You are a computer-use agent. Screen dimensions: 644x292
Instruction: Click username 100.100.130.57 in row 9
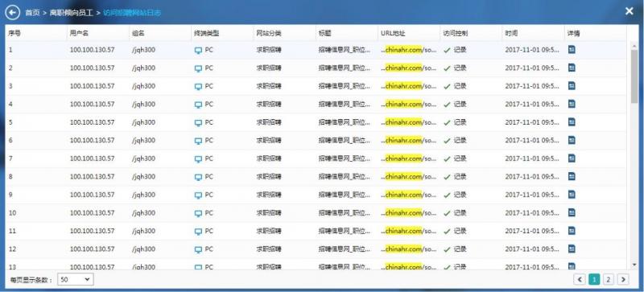click(x=92, y=194)
